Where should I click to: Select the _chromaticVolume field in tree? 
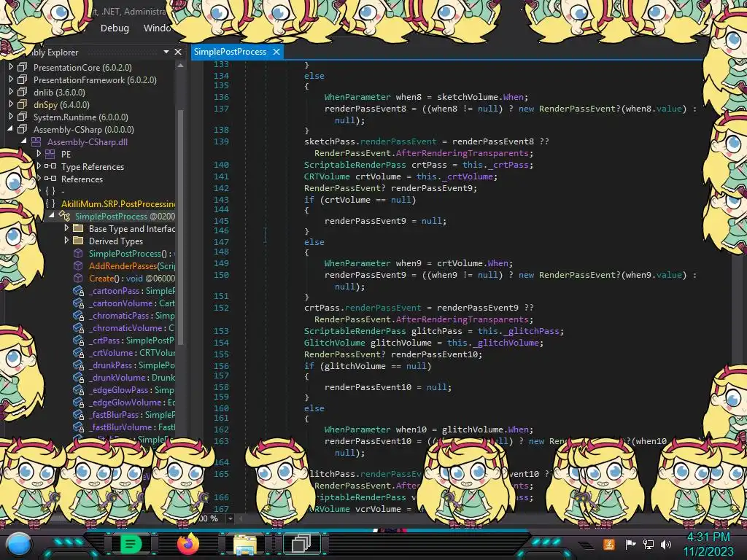pyautogui.click(x=132, y=327)
